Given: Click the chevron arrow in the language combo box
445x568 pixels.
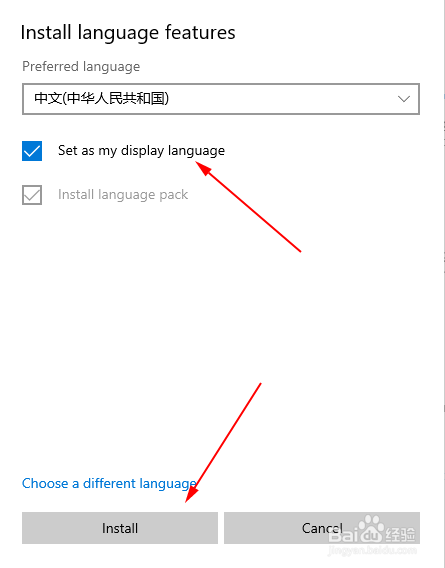Looking at the screenshot, I should (404, 99).
